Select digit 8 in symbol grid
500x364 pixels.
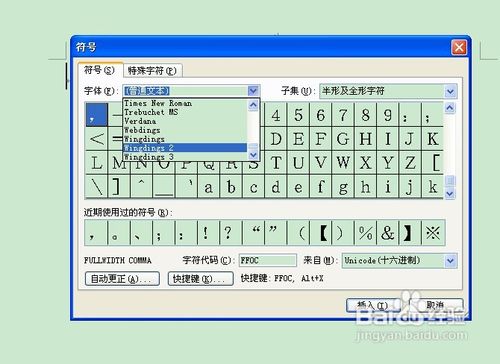pyautogui.click(x=365, y=115)
